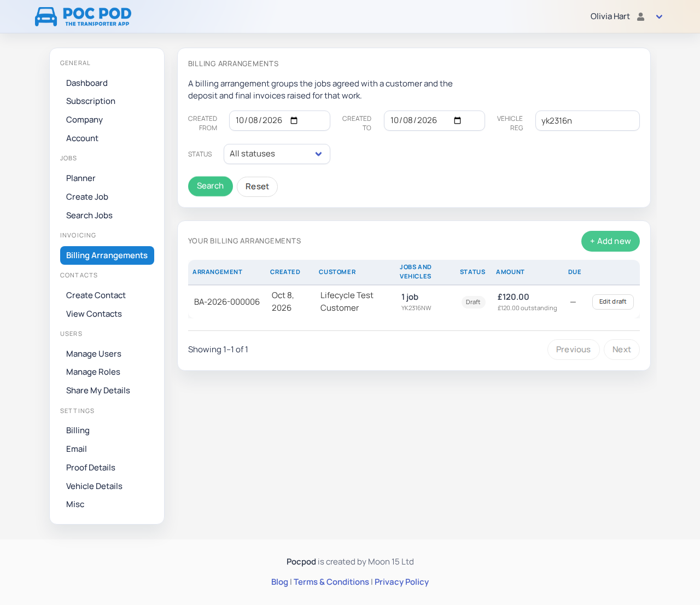
Task: Expand the Olivia Hart account menu chevron
Action: [x=659, y=17]
